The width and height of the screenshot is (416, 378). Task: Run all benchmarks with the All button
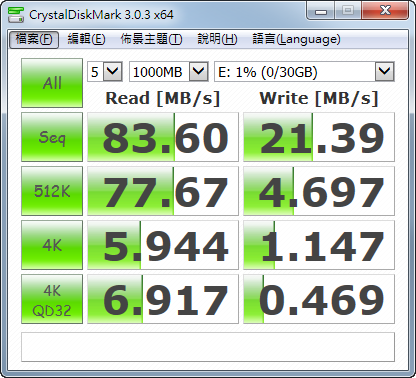52,83
